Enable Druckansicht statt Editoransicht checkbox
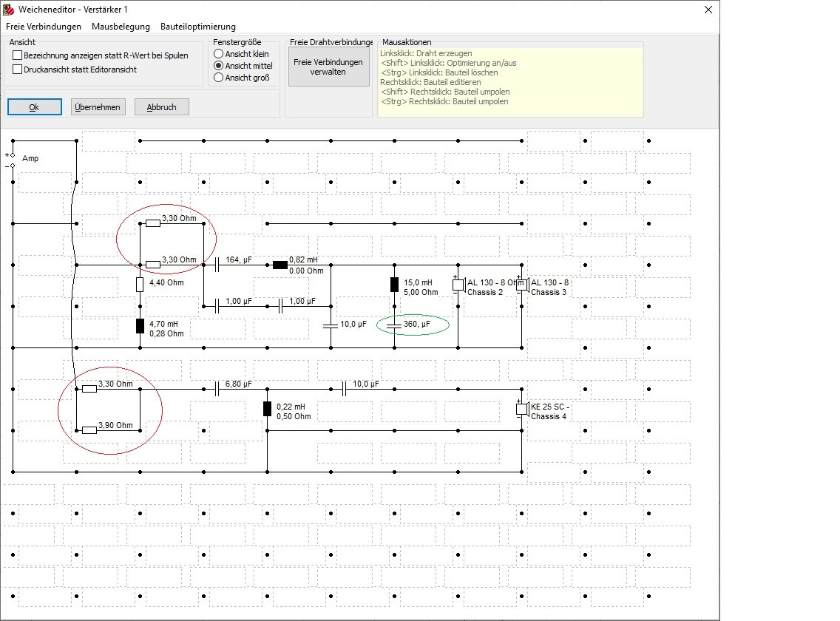This screenshot has width=840, height=621. tap(18, 69)
